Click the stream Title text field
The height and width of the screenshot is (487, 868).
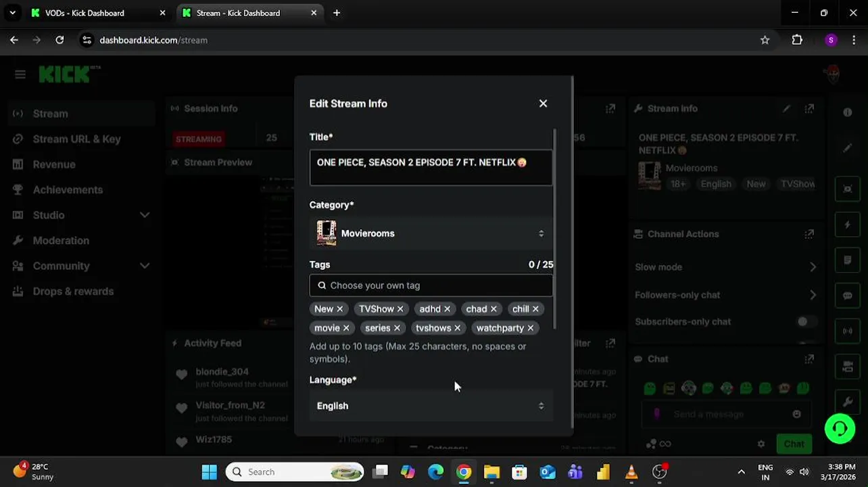click(431, 167)
